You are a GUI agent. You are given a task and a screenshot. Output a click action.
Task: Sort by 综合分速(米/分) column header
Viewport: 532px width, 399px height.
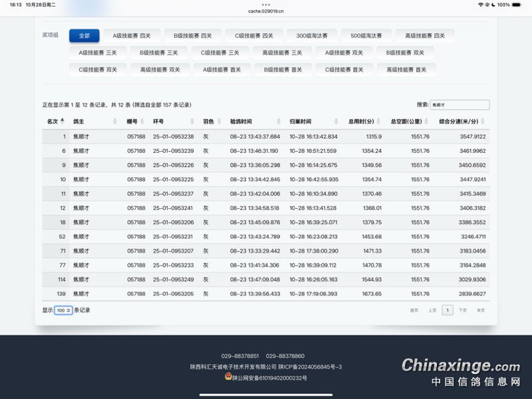462,122
